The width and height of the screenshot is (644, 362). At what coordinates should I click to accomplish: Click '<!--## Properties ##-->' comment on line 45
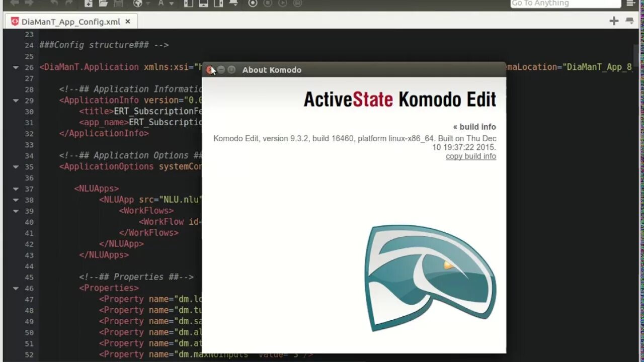click(x=136, y=277)
